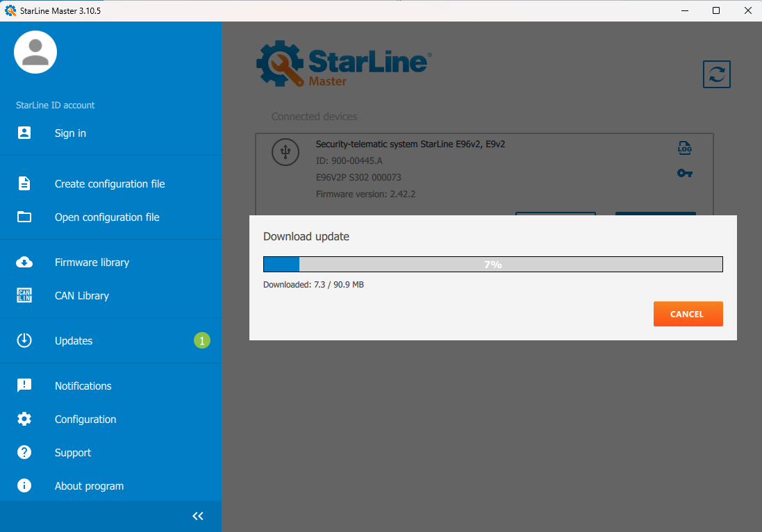This screenshot has width=762, height=532.
Task: Click the Configuration gear icon
Action: (24, 419)
